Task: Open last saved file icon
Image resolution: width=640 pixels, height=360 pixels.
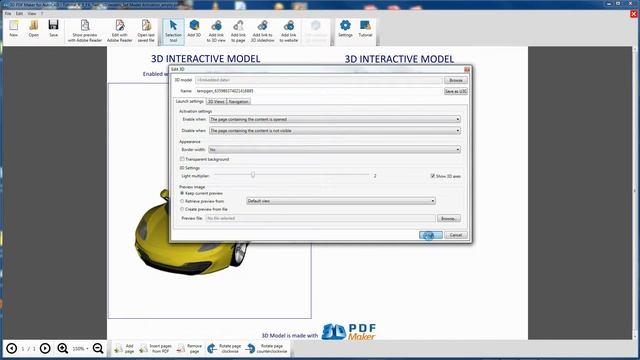Action: click(x=146, y=31)
